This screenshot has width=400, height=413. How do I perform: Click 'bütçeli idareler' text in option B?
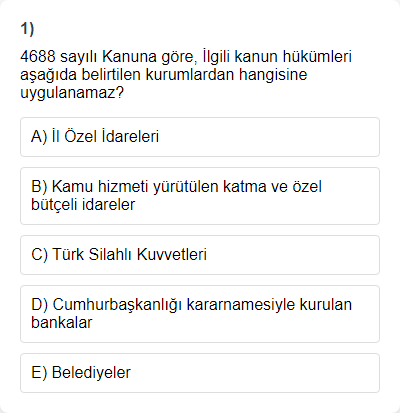tap(83, 205)
